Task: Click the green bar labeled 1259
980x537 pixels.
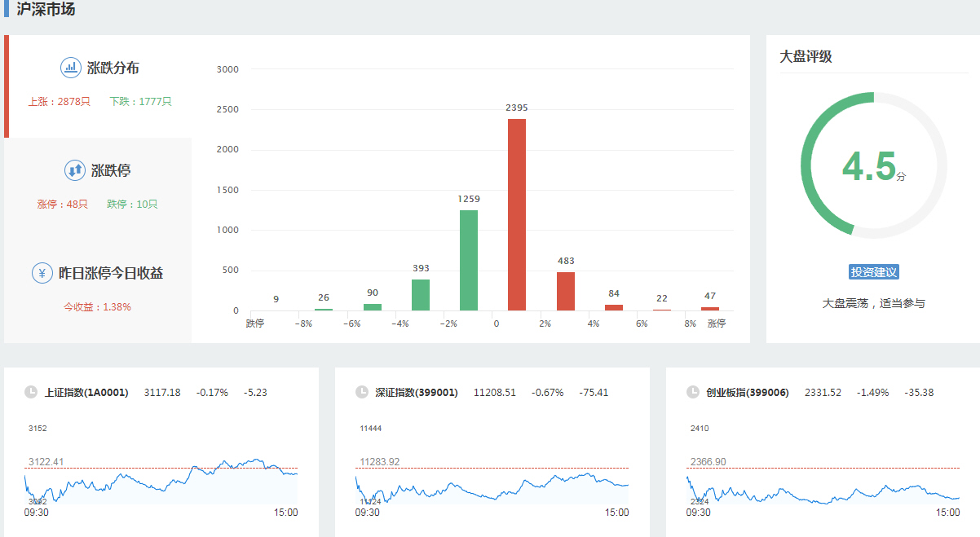Action: click(469, 261)
